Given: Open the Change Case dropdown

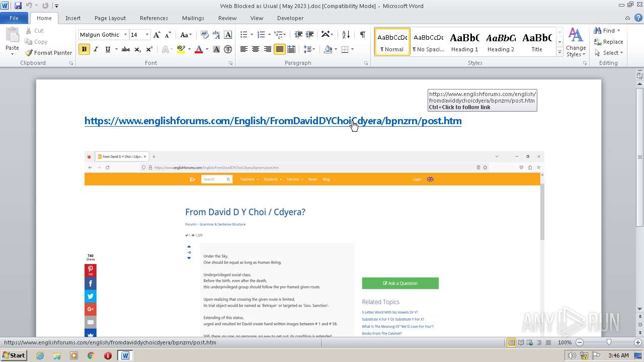Looking at the screenshot, I should coord(185,35).
